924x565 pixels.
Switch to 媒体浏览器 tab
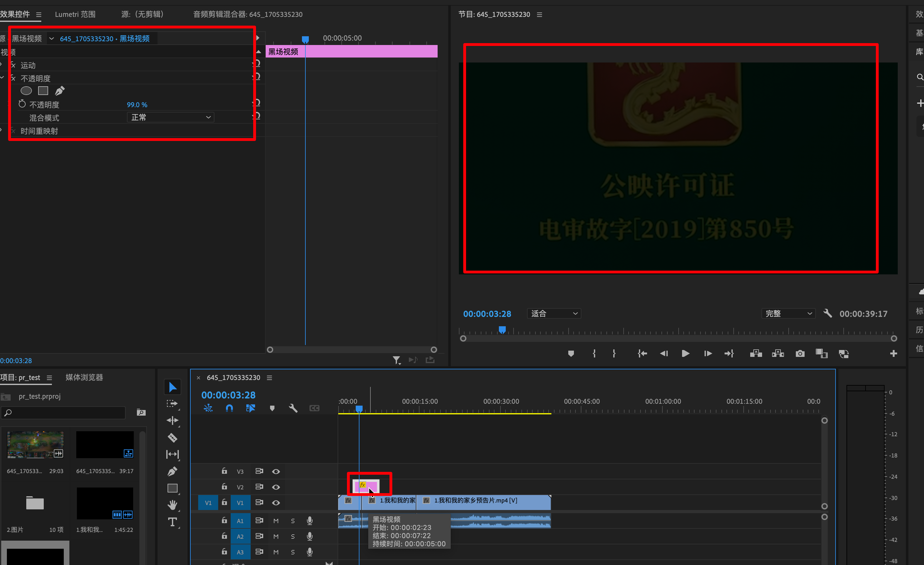pyautogui.click(x=84, y=377)
